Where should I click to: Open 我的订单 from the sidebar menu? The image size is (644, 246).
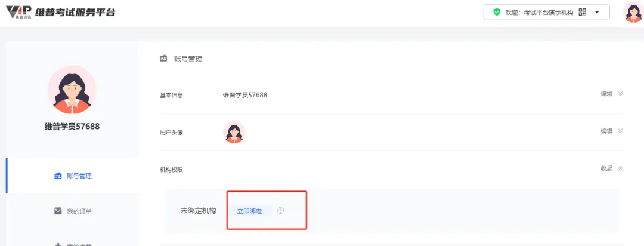coord(79,211)
